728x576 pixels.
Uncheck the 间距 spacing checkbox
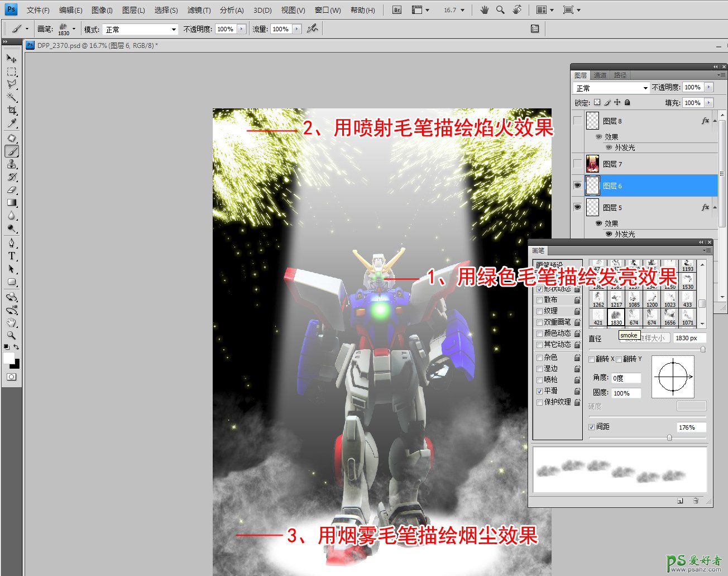pyautogui.click(x=592, y=427)
